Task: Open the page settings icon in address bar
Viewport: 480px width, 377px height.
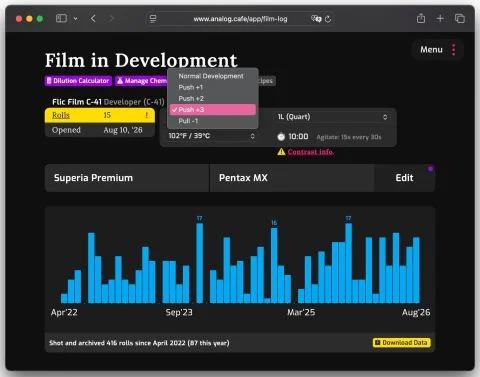Action: [x=153, y=19]
